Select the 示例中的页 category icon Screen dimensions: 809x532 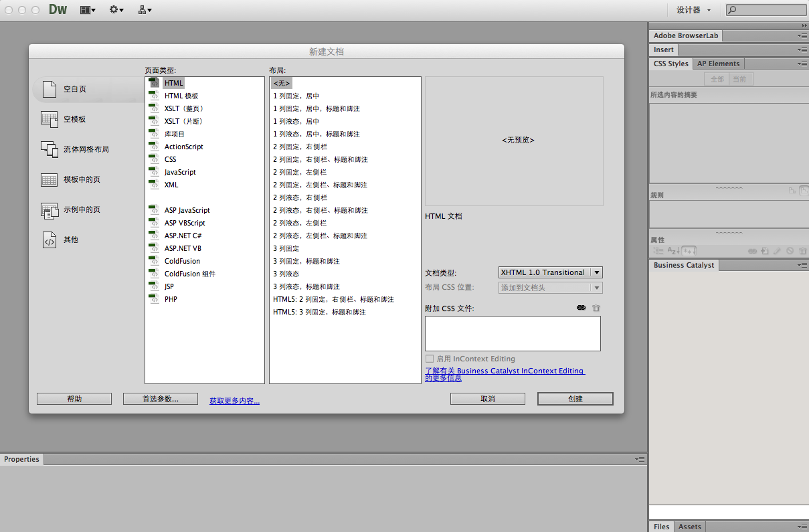(50, 210)
